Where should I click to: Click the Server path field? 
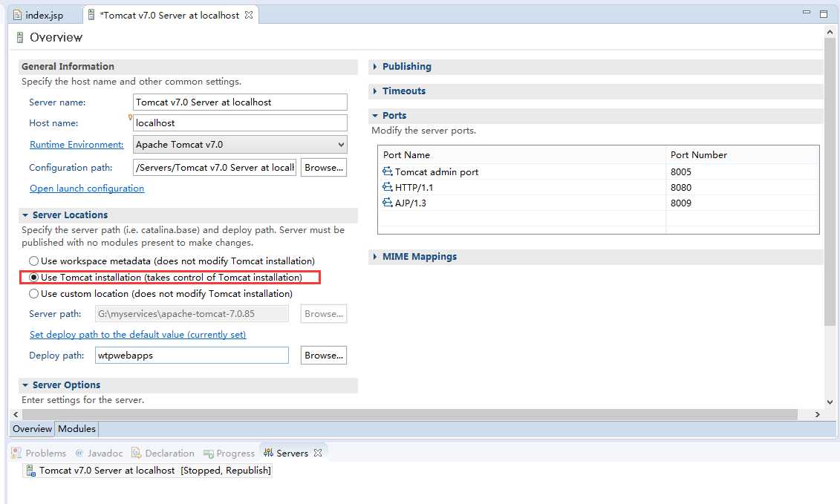[192, 314]
